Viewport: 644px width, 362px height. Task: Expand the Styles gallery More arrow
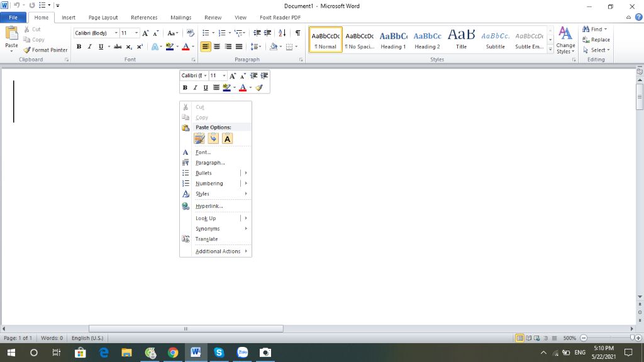(550, 50)
